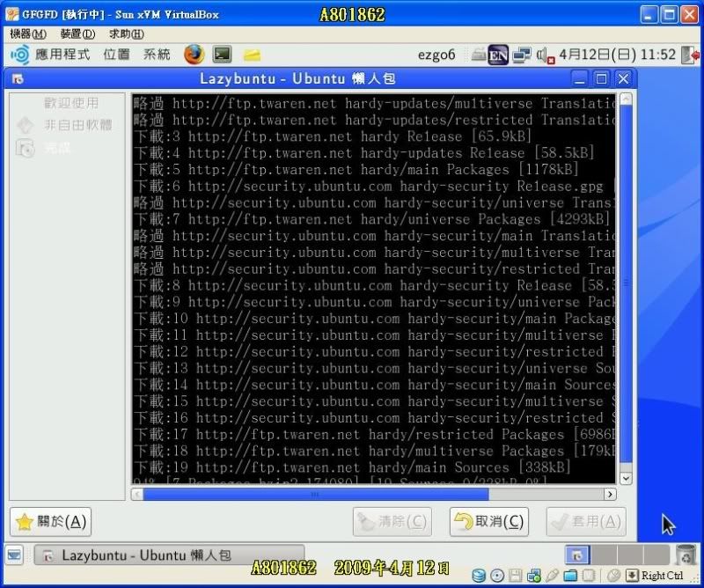
Task: Click the greyed printer tray icon before EN
Action: (479, 55)
